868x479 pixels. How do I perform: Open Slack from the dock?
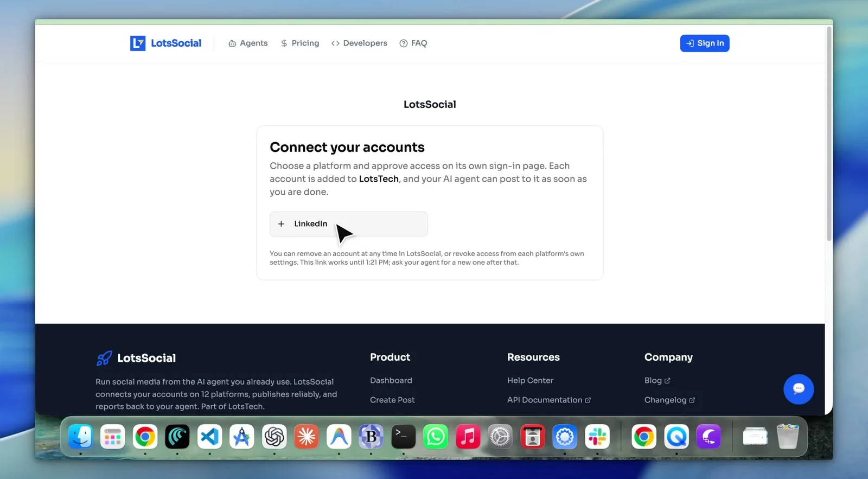pos(597,437)
